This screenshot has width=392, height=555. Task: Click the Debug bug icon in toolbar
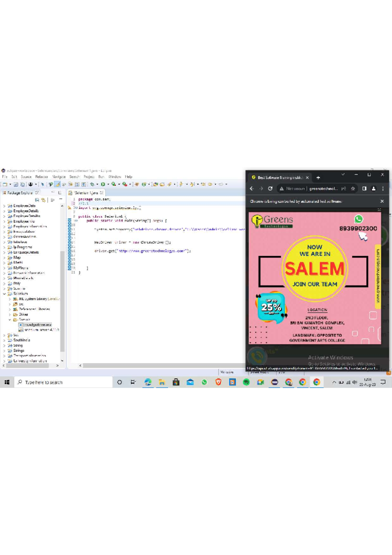pyautogui.click(x=92, y=184)
